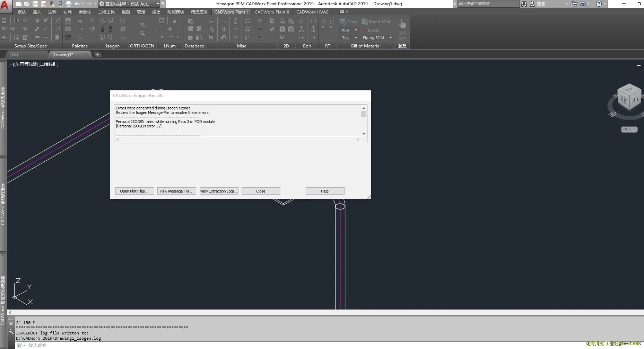Screen dimensions: 644x349
Task: Click the hand icon in LNum panel
Action: (x=174, y=21)
